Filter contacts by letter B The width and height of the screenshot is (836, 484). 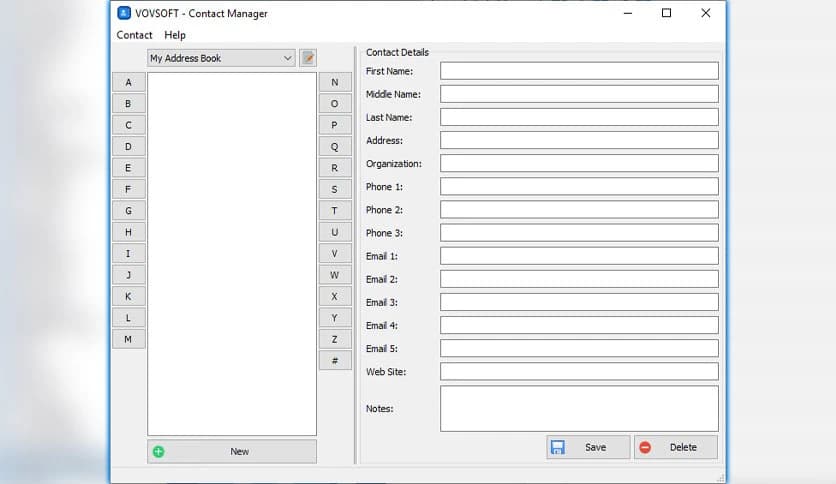click(128, 104)
